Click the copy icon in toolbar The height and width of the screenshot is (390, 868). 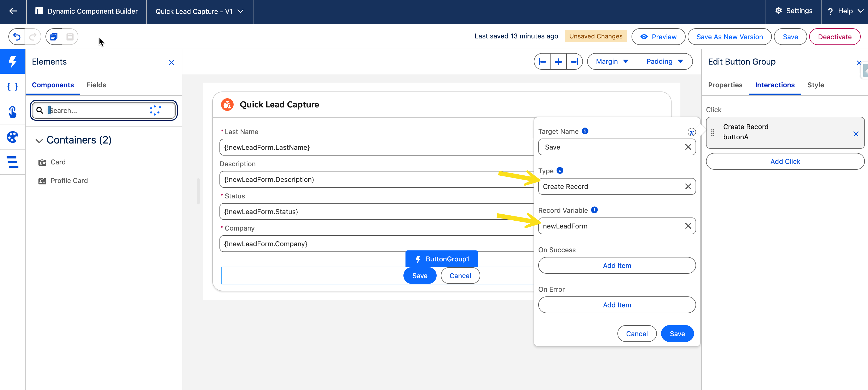click(x=54, y=37)
